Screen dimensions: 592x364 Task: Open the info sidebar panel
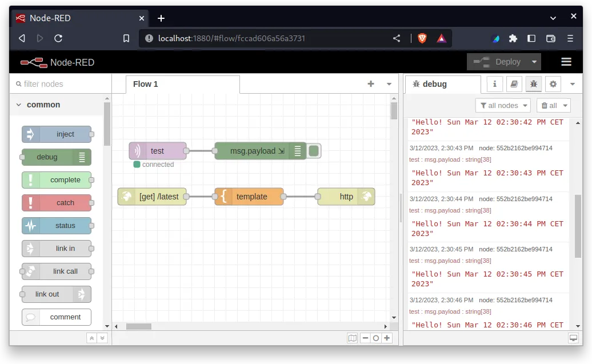click(494, 84)
